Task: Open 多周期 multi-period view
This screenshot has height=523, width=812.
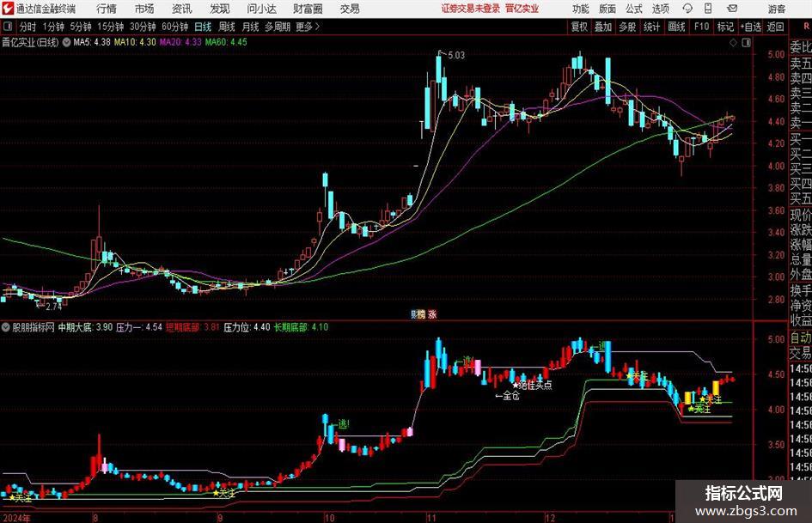Action: coord(278,27)
